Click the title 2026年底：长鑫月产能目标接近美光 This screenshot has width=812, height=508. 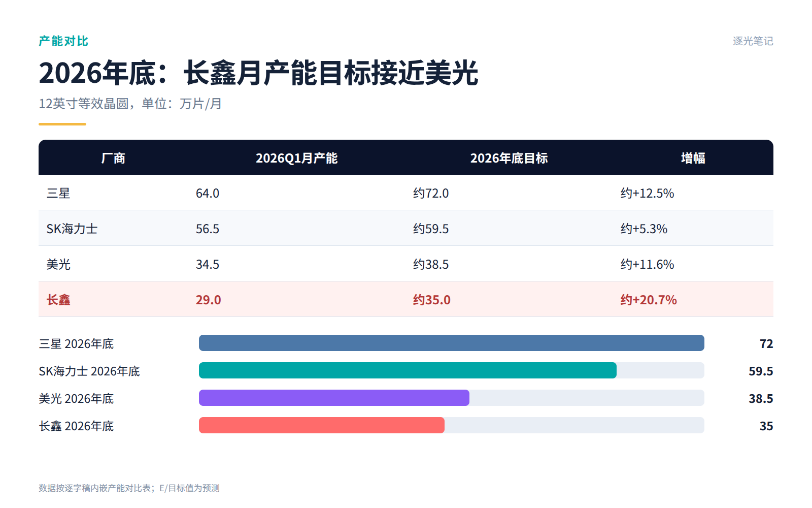click(x=258, y=73)
